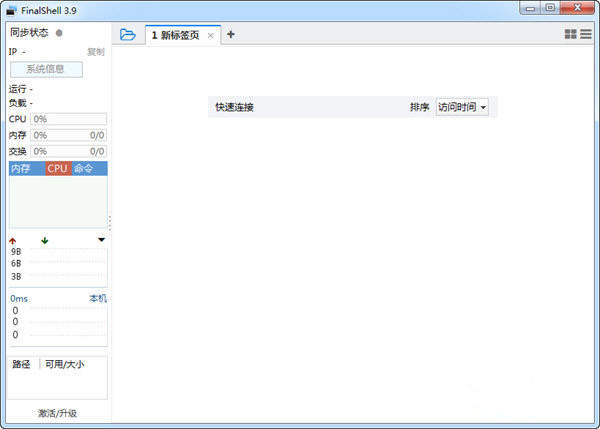Click the FinalShell title bar app icon
Viewport: 600px width, 429px height.
pyautogui.click(x=11, y=11)
